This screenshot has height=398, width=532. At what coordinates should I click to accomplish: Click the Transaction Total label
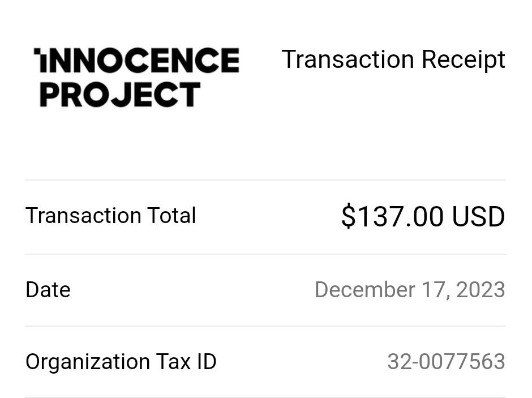(x=111, y=216)
